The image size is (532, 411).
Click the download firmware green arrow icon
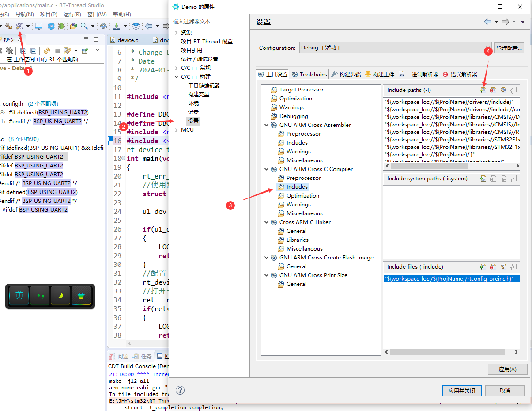point(117,26)
